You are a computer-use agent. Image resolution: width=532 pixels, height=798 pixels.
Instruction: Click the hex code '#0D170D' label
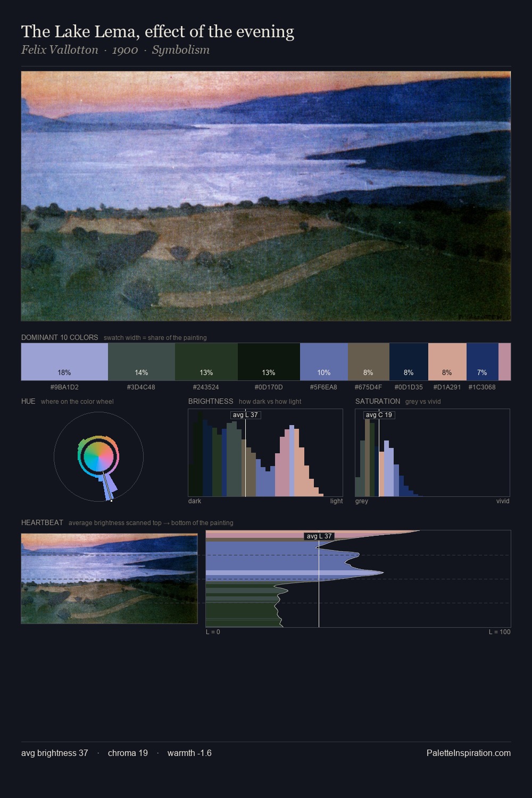pyautogui.click(x=269, y=387)
